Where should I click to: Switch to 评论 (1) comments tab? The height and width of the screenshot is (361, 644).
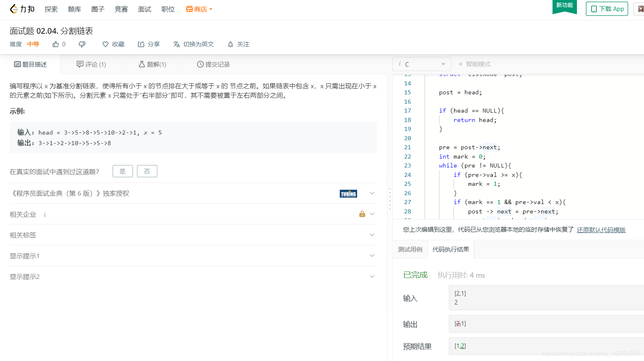pos(91,64)
